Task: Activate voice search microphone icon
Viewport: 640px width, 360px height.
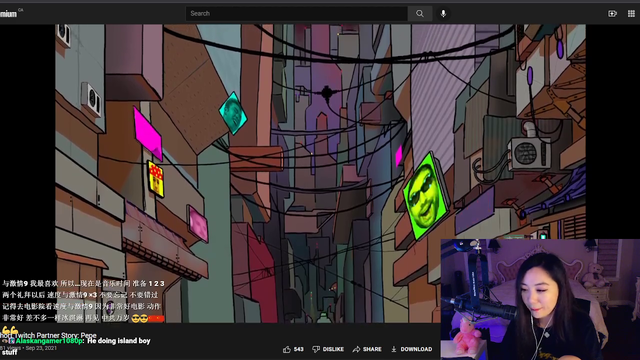Action: tap(443, 13)
